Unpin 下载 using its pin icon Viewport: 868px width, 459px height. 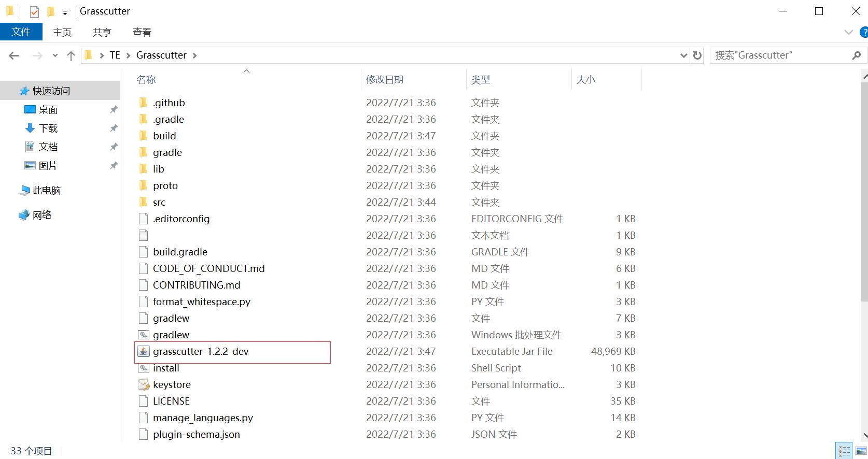pos(114,128)
